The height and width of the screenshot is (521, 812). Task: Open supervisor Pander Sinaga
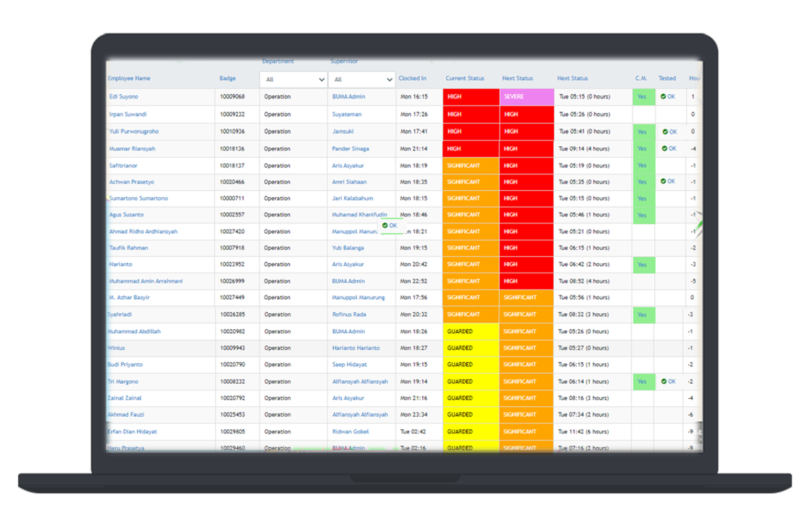(350, 149)
